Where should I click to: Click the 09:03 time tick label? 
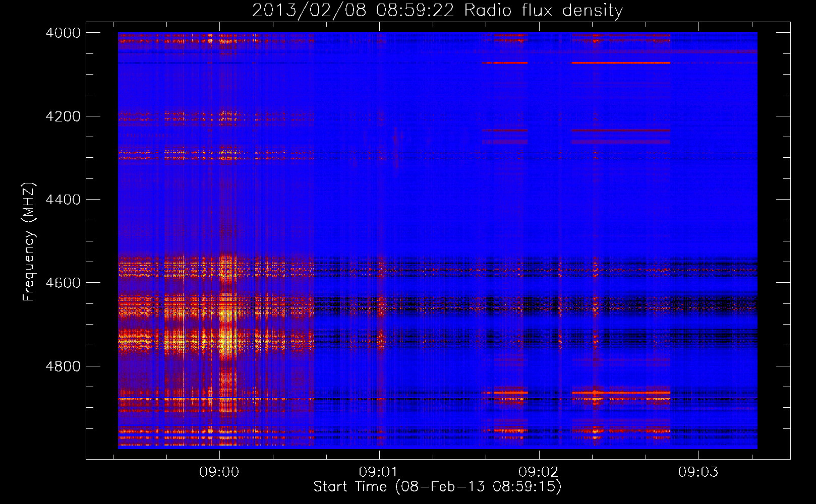pos(698,472)
